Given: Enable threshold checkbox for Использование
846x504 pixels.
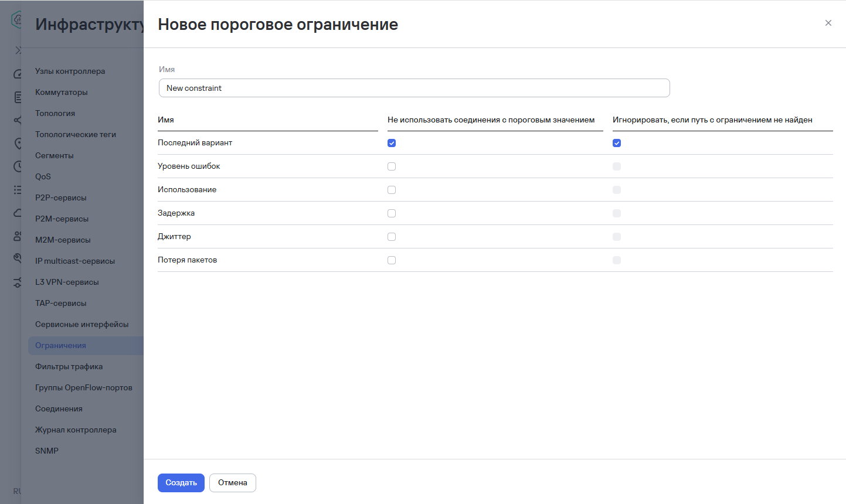Looking at the screenshot, I should pos(392,190).
